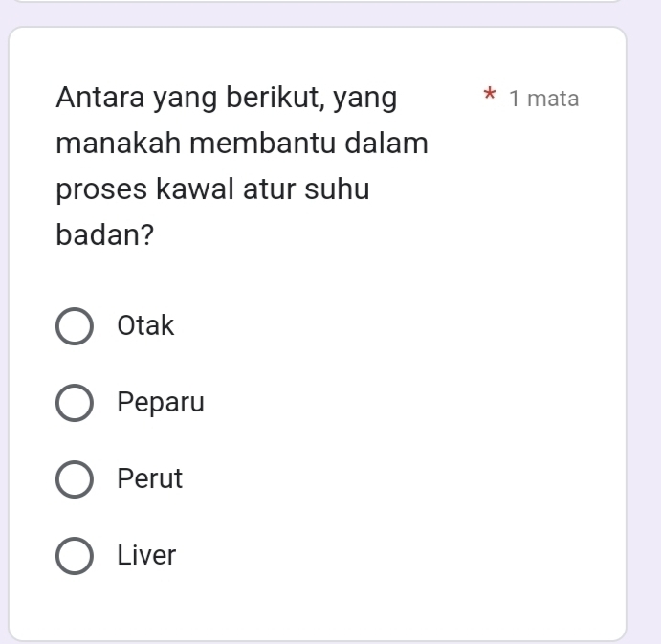Viewport: 661px width, 644px height.
Task: Click the Otak answer label text
Action: tap(145, 326)
